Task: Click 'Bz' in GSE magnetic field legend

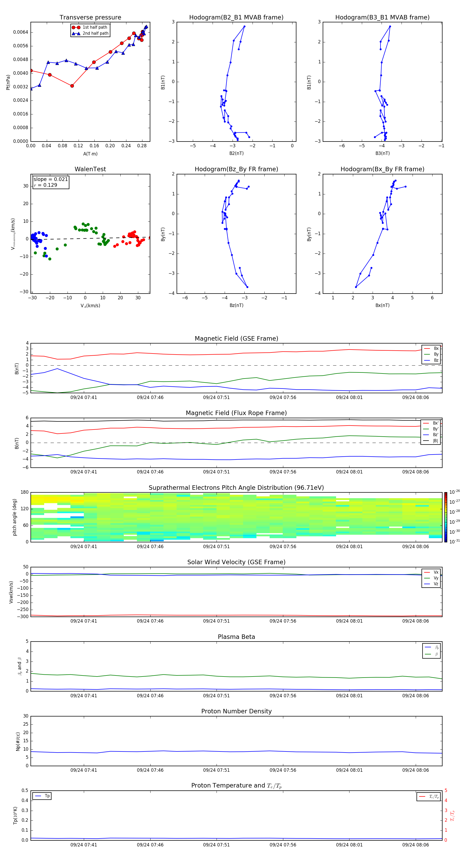Action: pyautogui.click(x=431, y=360)
